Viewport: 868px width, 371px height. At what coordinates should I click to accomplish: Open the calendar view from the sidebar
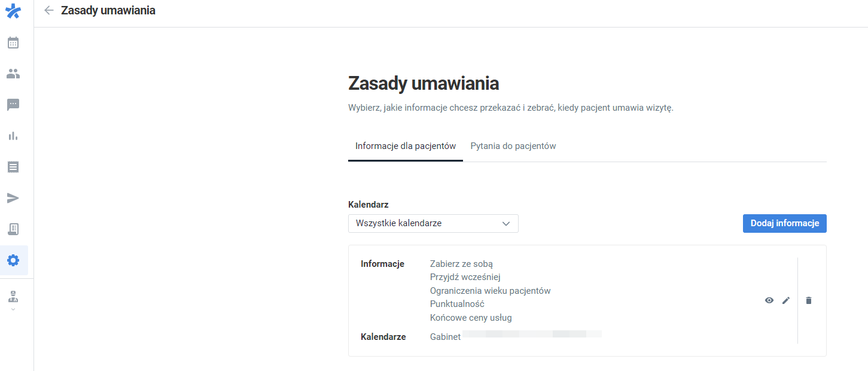tap(13, 42)
